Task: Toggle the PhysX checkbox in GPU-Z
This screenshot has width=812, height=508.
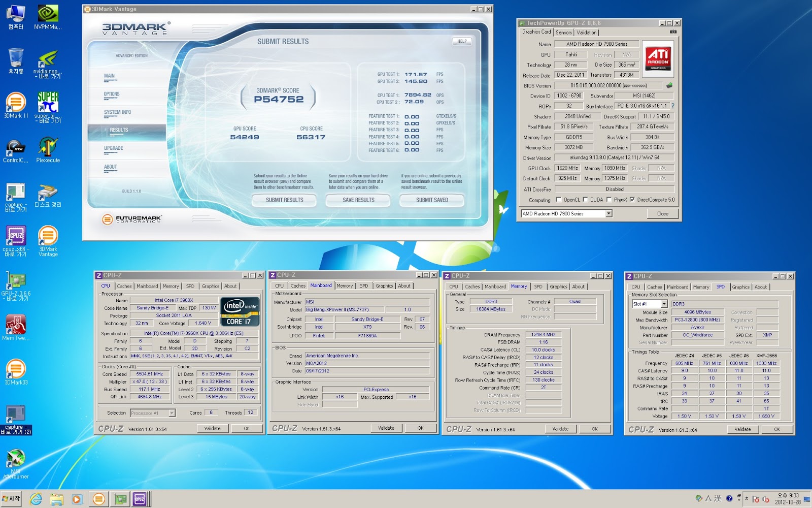Action: point(609,200)
